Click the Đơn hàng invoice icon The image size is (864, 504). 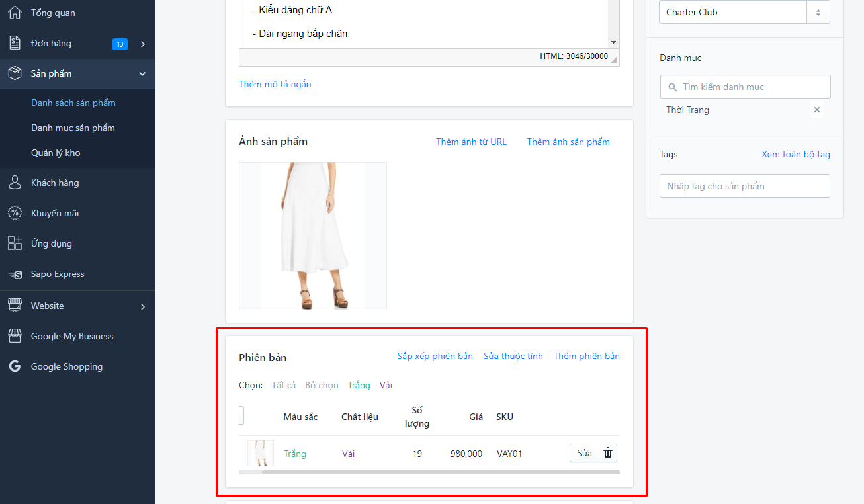tap(15, 43)
